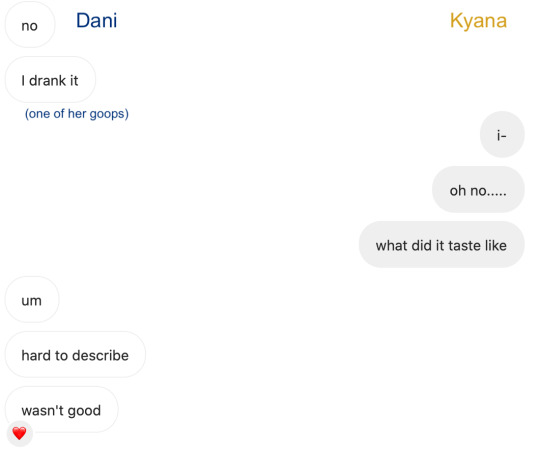Viewport: 540px width, 450px height.
Task: Click the "oh no....." message bubble
Action: point(478,189)
